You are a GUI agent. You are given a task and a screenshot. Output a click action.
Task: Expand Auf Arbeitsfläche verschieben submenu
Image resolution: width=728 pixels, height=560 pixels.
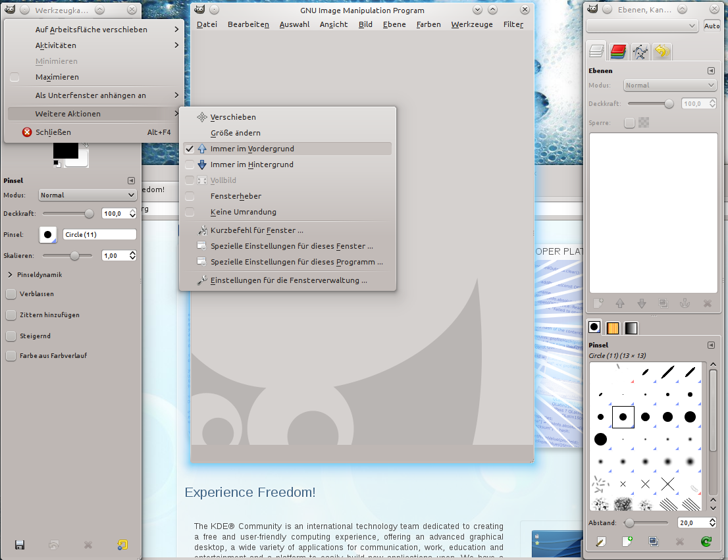pos(93,29)
